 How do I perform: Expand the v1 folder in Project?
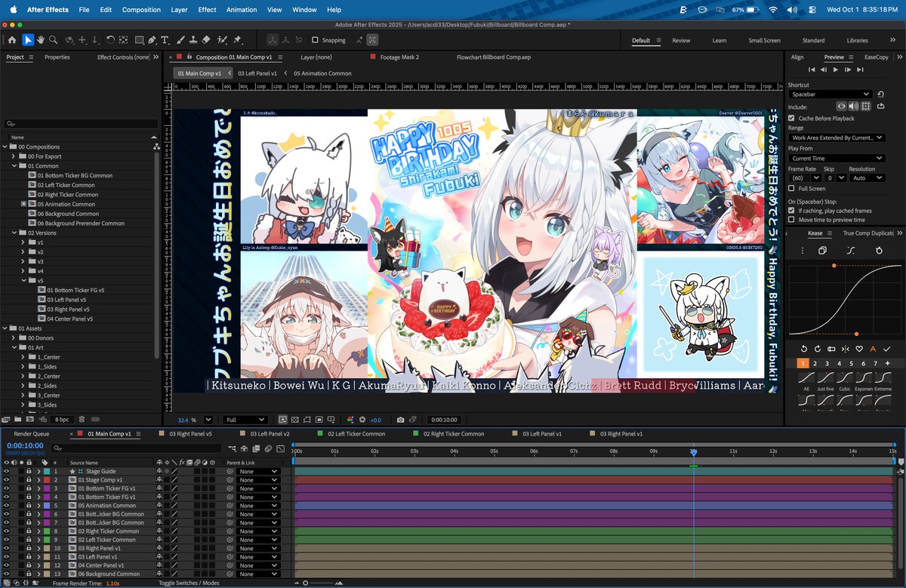(x=23, y=242)
